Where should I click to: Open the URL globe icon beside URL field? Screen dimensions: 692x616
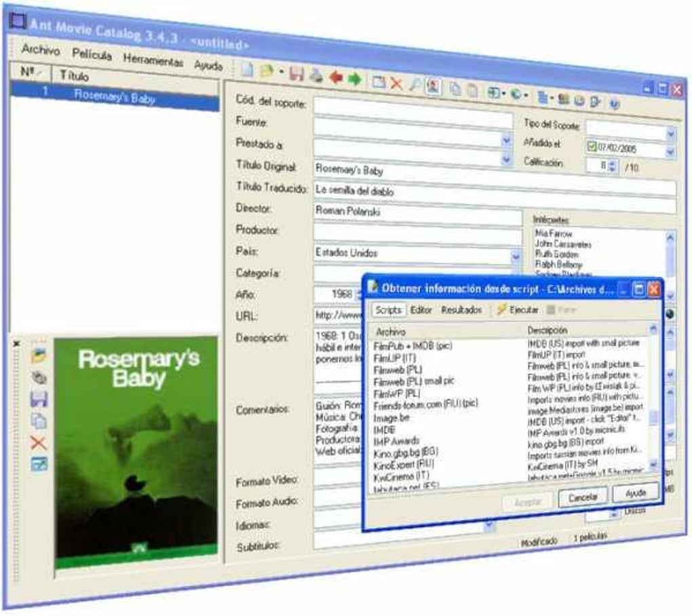click(x=670, y=313)
